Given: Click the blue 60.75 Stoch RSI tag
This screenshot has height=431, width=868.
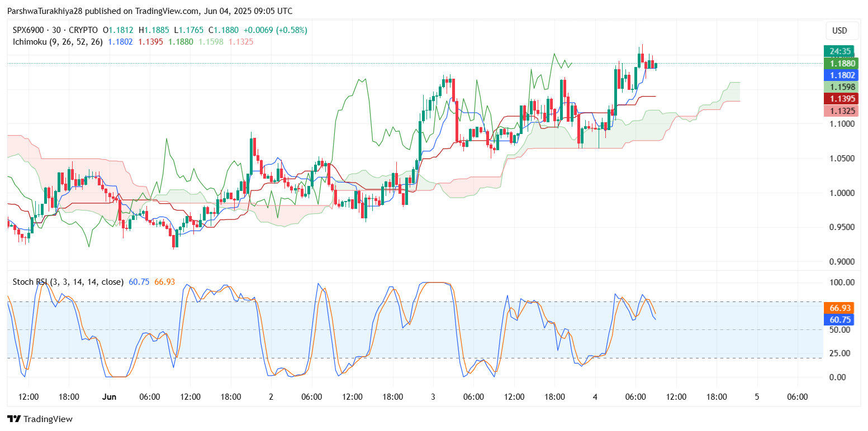Looking at the screenshot, I should pos(839,319).
